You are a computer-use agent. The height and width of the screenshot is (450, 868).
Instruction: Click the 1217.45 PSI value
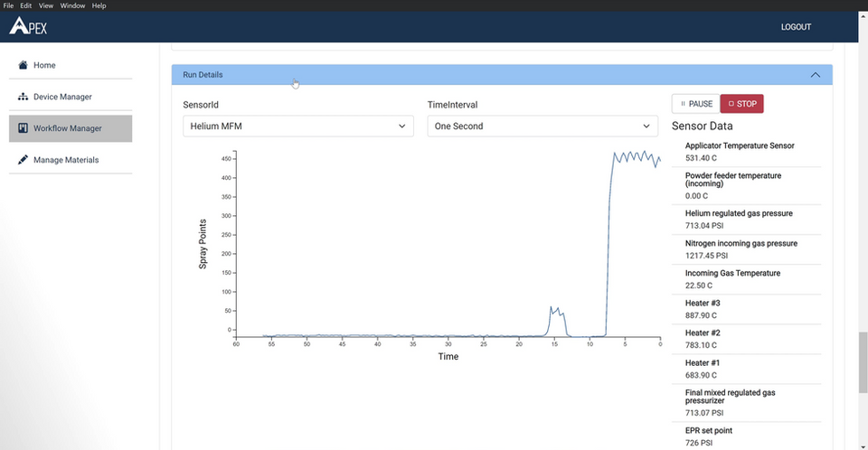(x=706, y=255)
